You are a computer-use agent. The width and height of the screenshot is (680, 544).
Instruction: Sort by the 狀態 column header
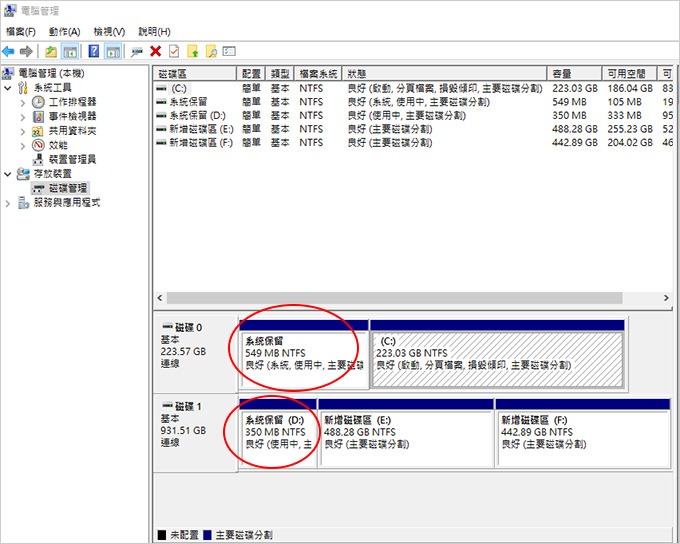click(445, 74)
